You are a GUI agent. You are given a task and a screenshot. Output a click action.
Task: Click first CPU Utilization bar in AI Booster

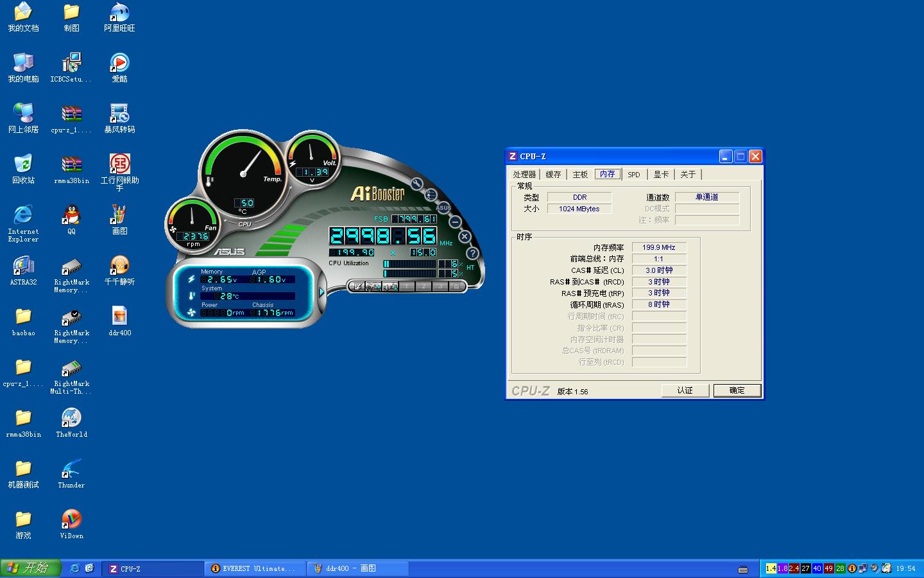pyautogui.click(x=410, y=264)
